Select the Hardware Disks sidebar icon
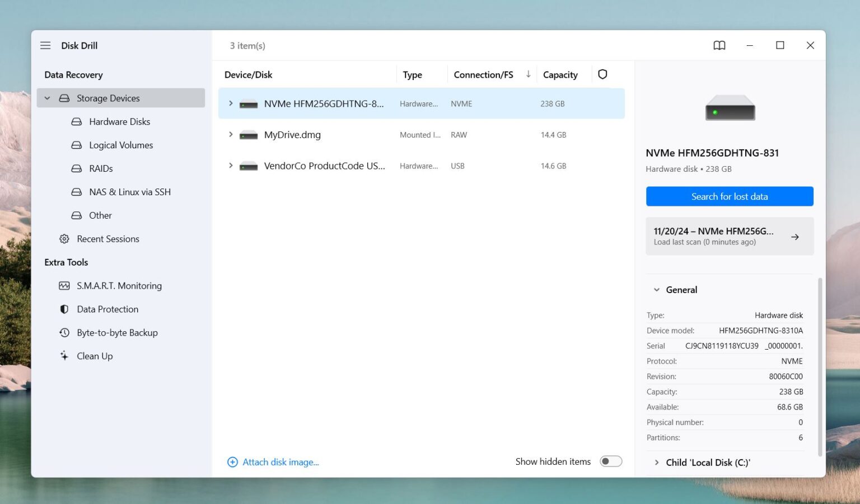This screenshot has height=504, width=860. click(x=76, y=121)
